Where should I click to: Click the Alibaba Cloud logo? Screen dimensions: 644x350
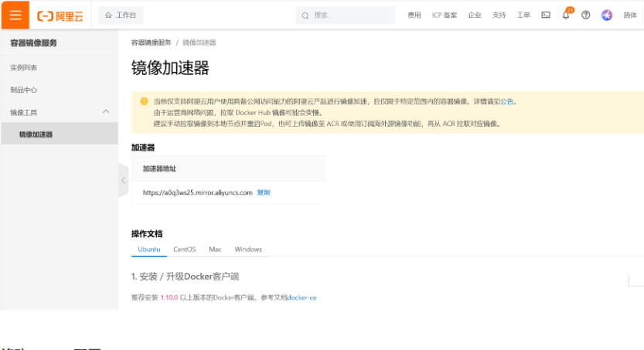[x=60, y=15]
